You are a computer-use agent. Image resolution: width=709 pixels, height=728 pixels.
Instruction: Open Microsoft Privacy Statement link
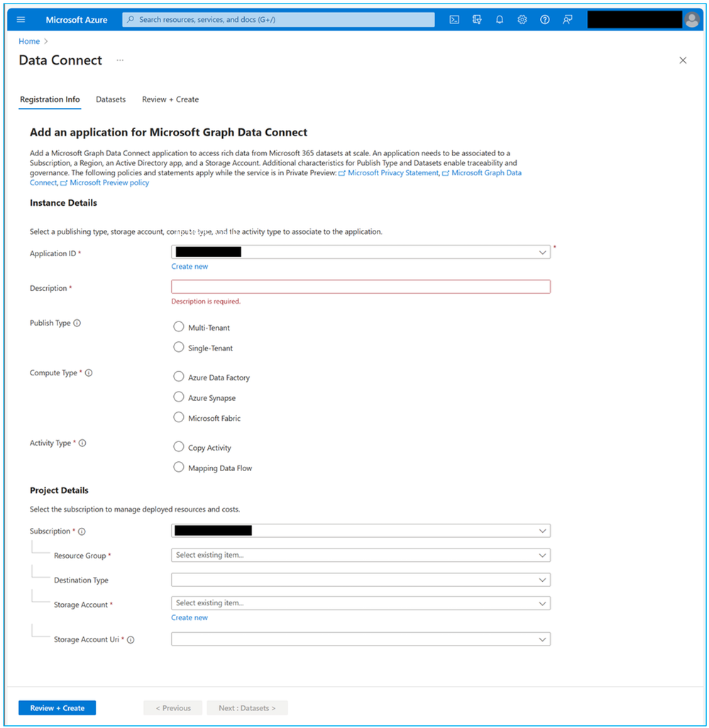click(392, 172)
